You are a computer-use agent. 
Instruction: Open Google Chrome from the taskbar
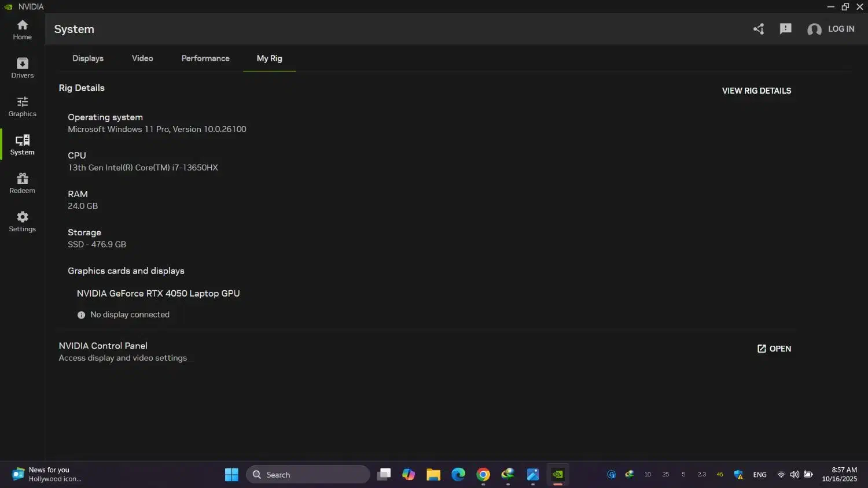pos(483,475)
